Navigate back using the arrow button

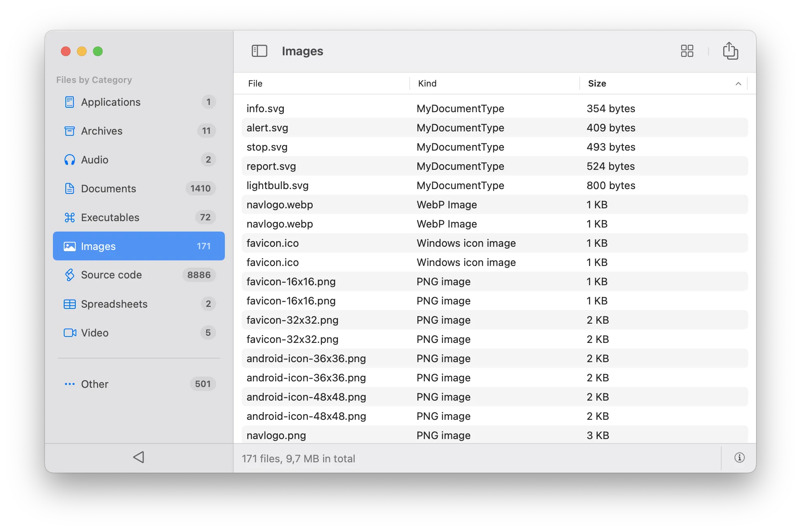139,458
